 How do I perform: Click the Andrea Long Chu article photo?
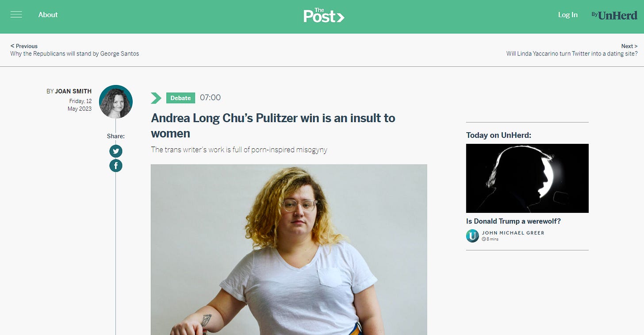(289, 250)
